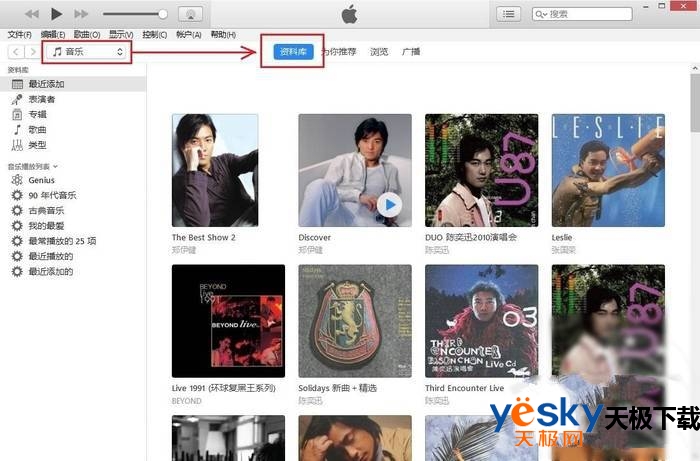Select 表演者 in the sidebar
The width and height of the screenshot is (700, 461).
(73, 99)
